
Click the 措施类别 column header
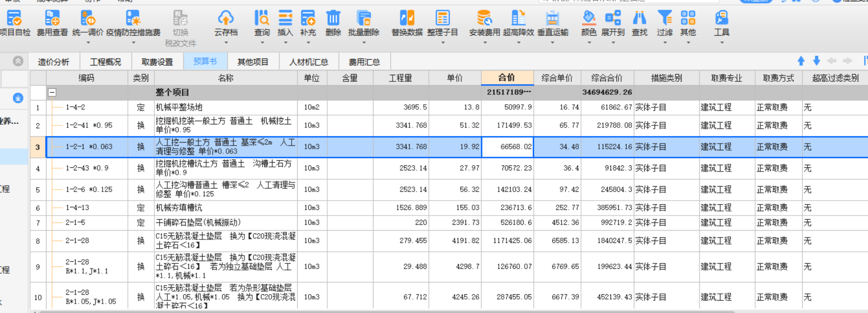666,78
